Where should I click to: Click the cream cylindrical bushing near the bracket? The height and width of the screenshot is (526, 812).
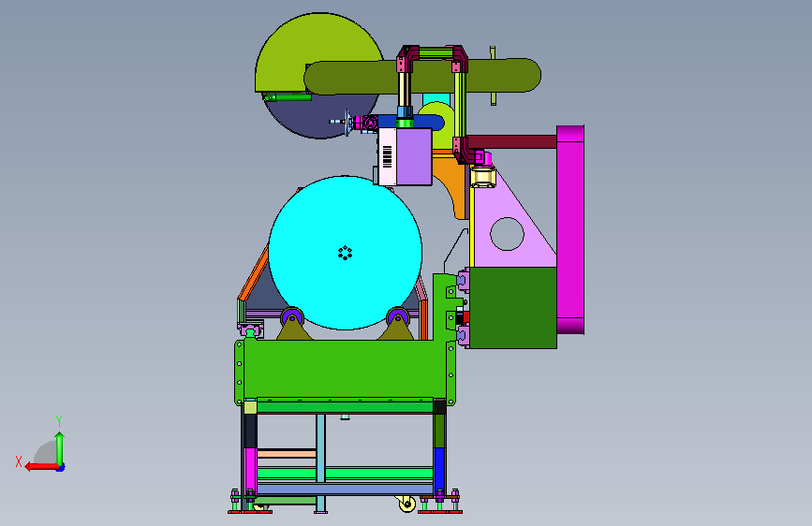pyautogui.click(x=482, y=177)
